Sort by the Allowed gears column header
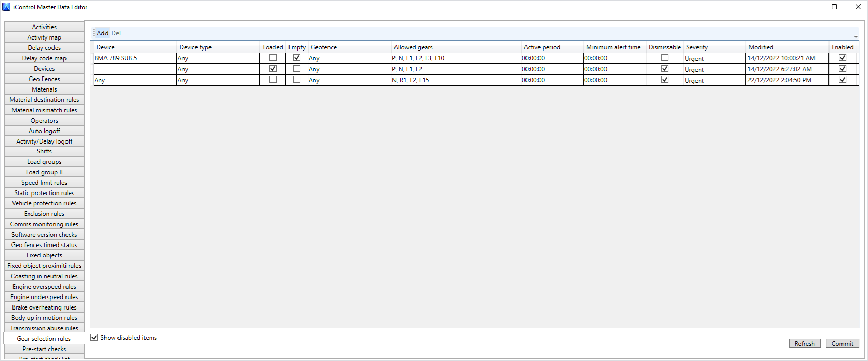 pos(455,47)
